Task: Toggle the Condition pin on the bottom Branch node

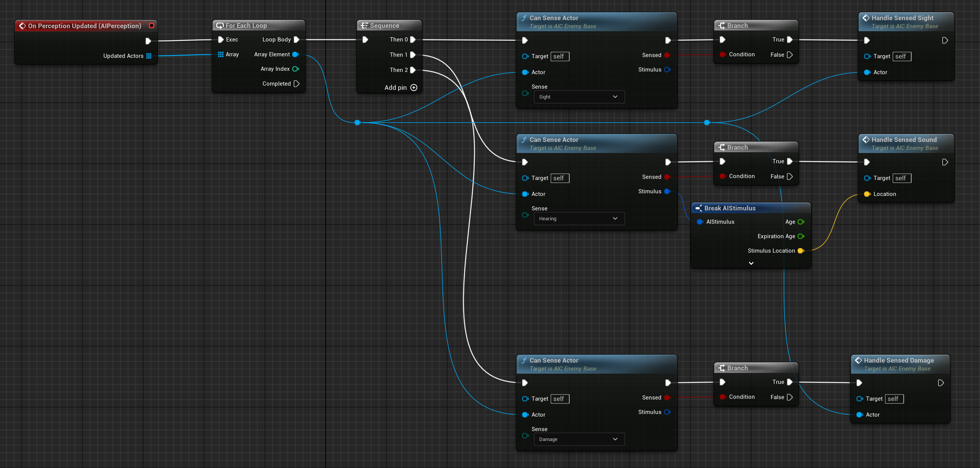Action: pyautogui.click(x=722, y=397)
